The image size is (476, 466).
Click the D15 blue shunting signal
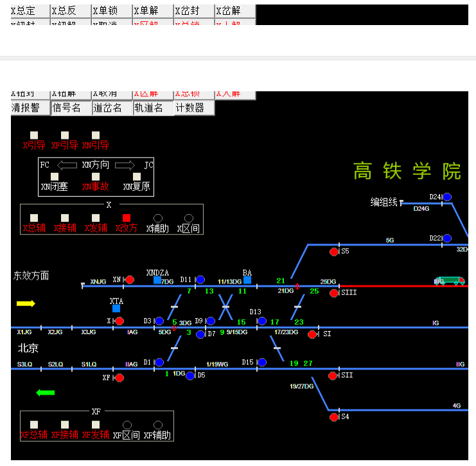(262, 363)
